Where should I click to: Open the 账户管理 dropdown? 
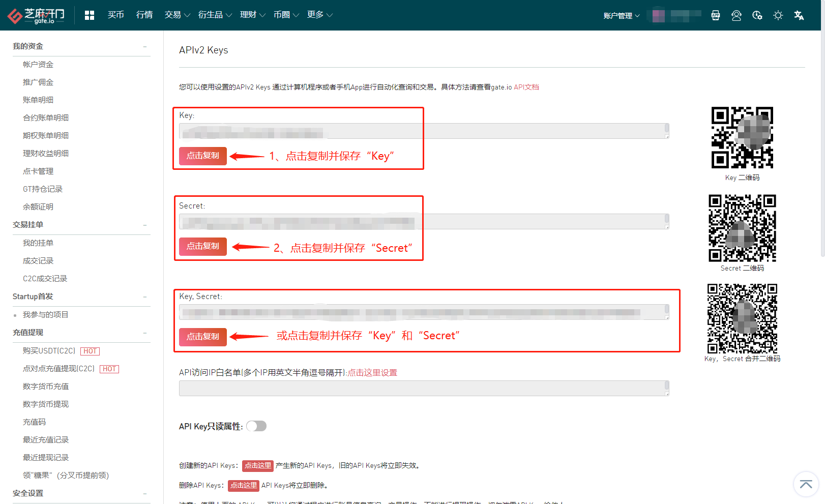[622, 16]
